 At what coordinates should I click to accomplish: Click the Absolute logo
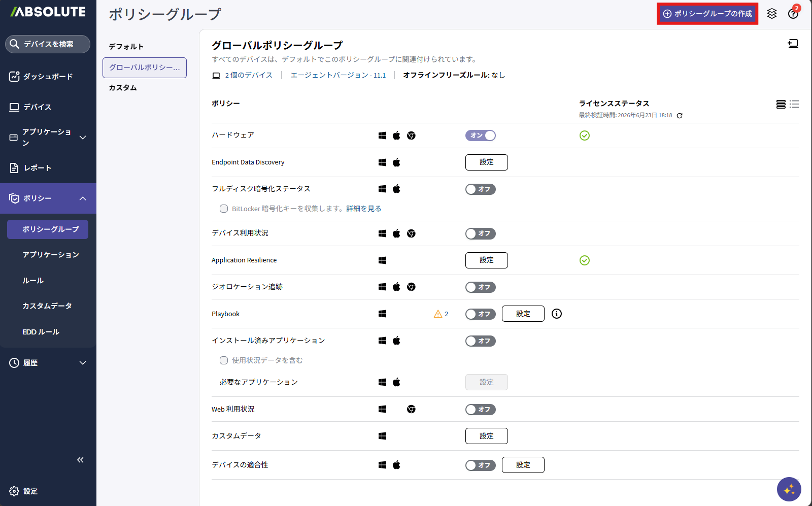coord(48,12)
